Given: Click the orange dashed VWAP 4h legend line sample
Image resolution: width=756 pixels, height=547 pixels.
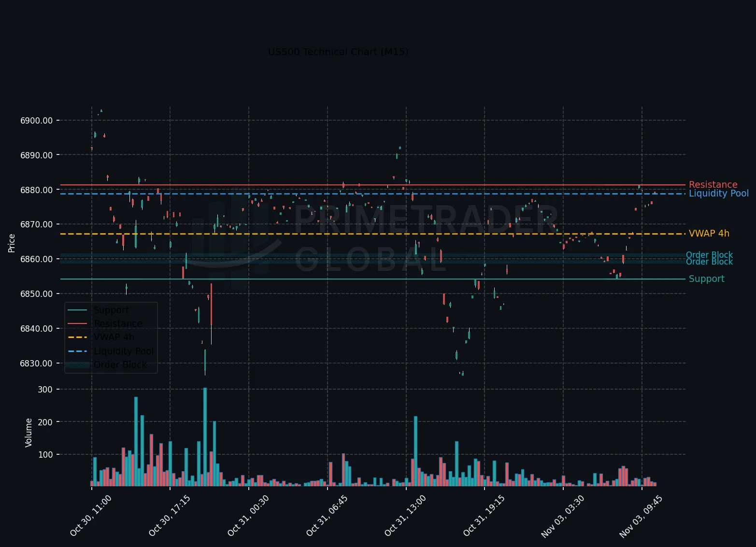Looking at the screenshot, I should coord(77,337).
